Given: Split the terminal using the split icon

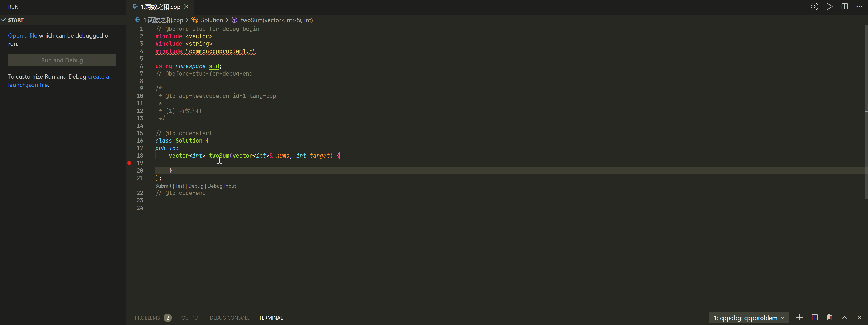Looking at the screenshot, I should pyautogui.click(x=814, y=317).
